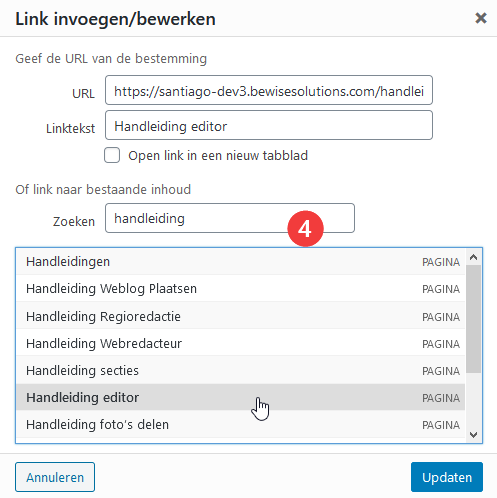
Task: Click the scrollbar down arrow
Action: coord(473,435)
